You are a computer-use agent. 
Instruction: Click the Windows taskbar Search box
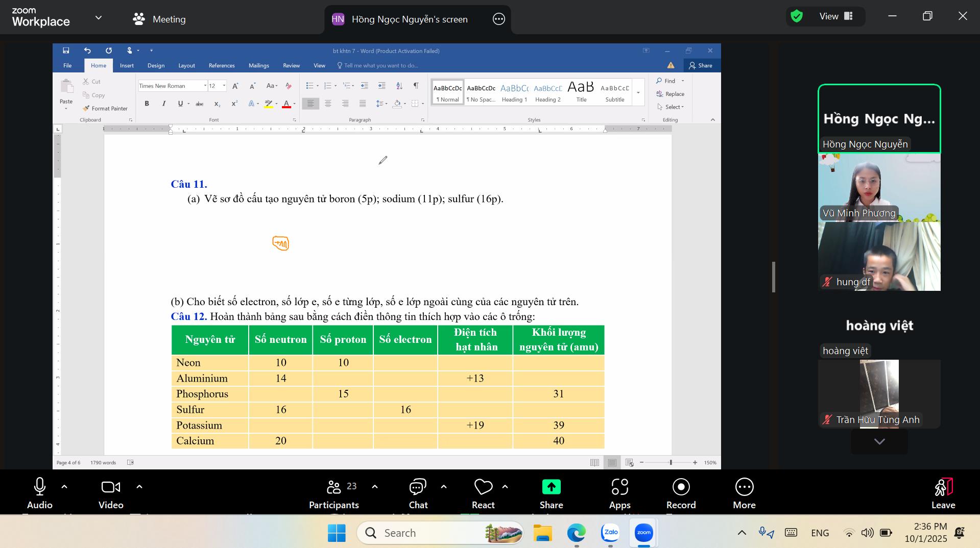pyautogui.click(x=439, y=533)
